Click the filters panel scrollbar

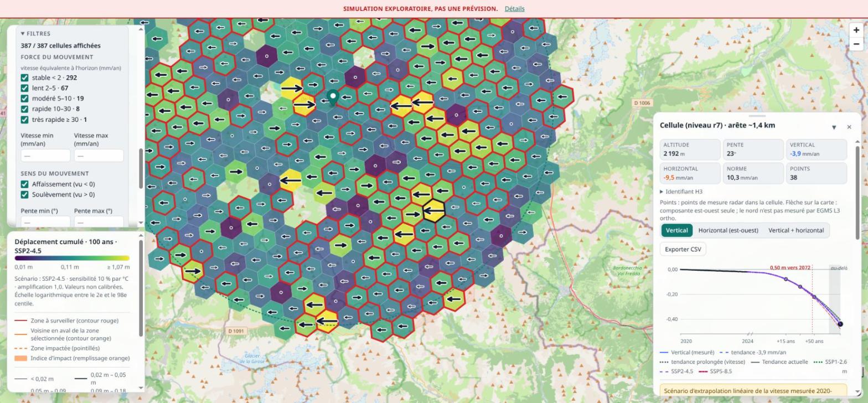pyautogui.click(x=141, y=168)
